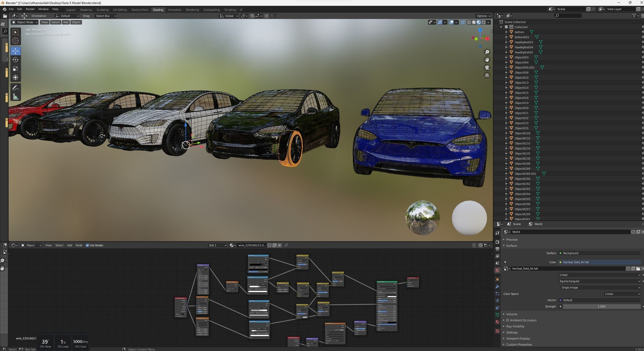Open the Object properties tab

497,279
